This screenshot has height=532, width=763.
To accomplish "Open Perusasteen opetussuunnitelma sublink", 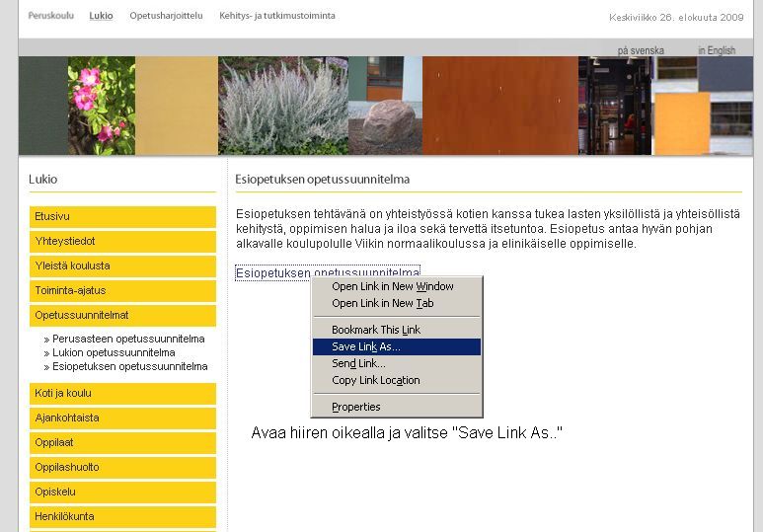I will click(x=128, y=339).
